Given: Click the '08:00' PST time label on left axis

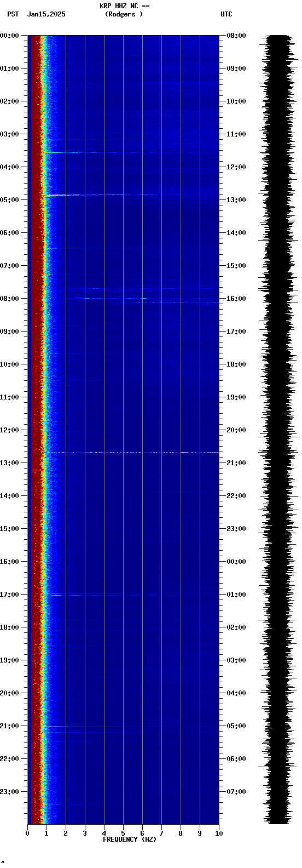Looking at the screenshot, I should pyautogui.click(x=10, y=299).
